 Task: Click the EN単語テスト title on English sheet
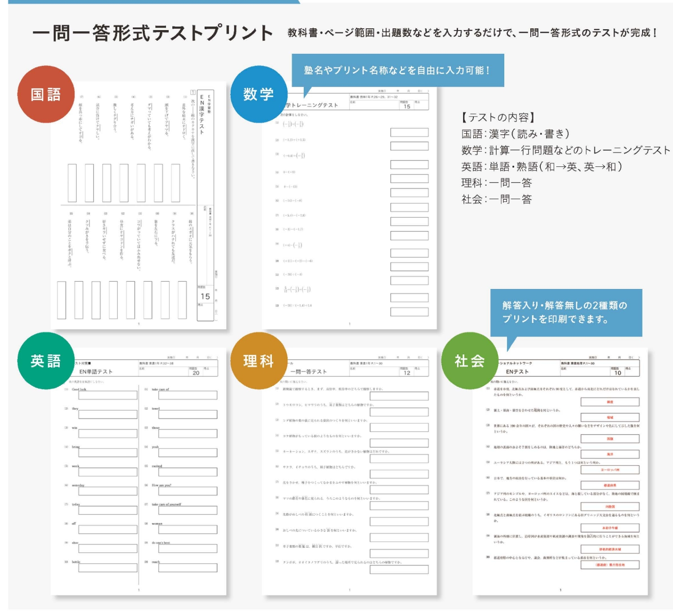[x=96, y=371]
